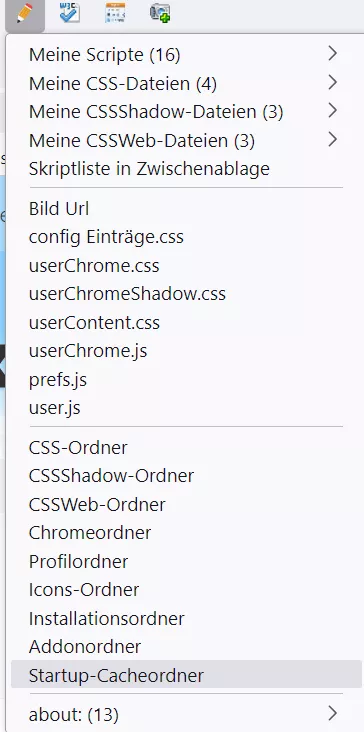Expand the Meine CSS-Dateien (4) submenu arrow
This screenshot has width=364, height=732.
click(x=332, y=83)
